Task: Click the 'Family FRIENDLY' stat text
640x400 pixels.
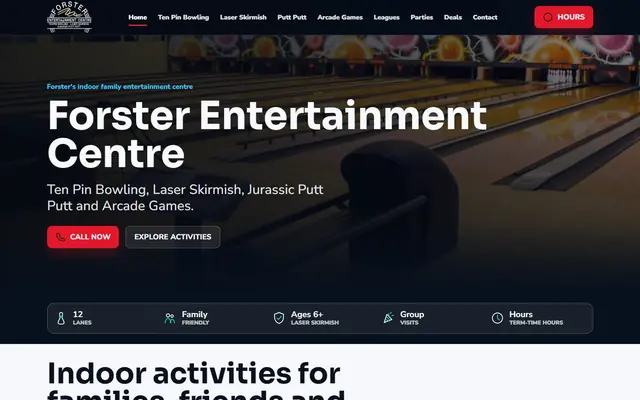Action: pos(195,318)
